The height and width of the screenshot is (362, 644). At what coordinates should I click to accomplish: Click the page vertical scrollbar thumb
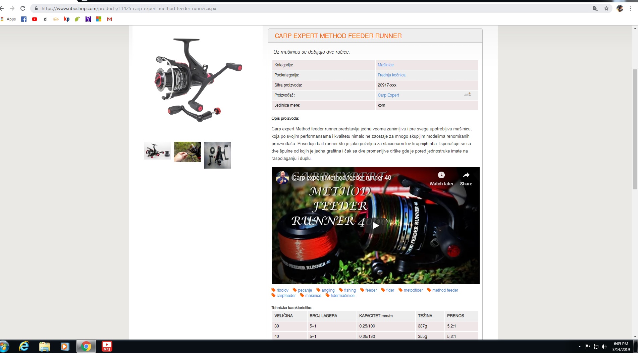coord(635,129)
